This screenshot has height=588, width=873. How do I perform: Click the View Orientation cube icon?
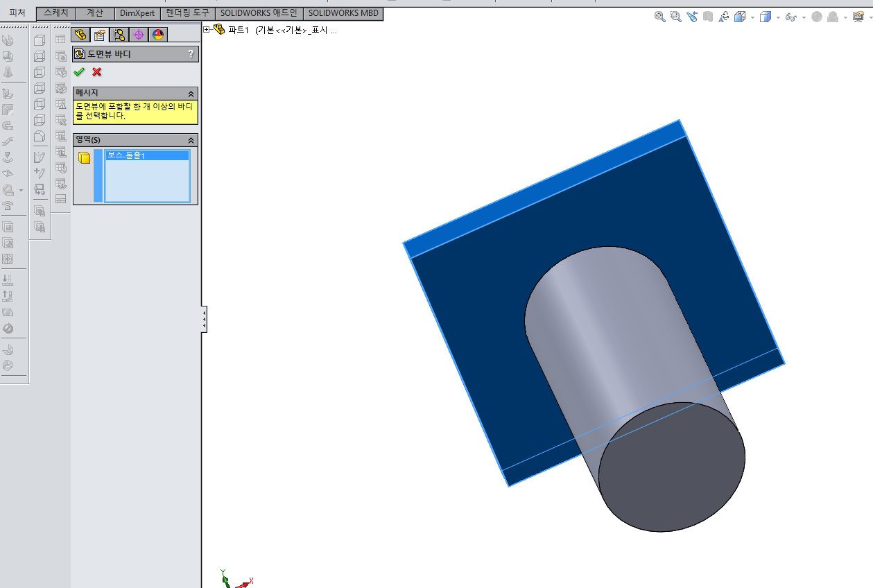click(x=740, y=17)
